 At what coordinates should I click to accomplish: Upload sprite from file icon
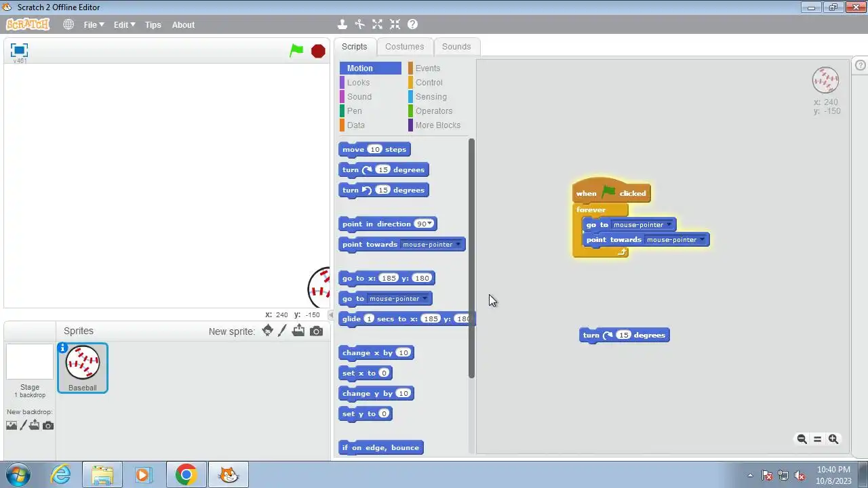[298, 331]
